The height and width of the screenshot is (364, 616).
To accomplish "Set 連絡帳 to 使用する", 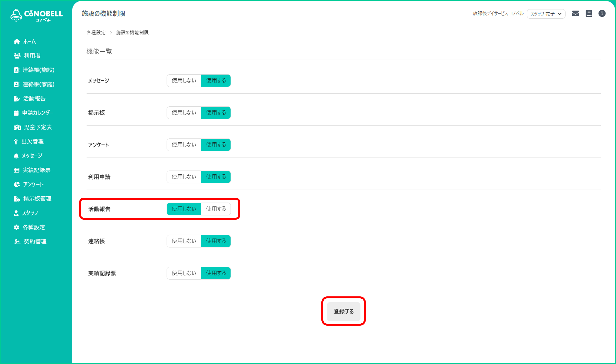I will click(216, 241).
